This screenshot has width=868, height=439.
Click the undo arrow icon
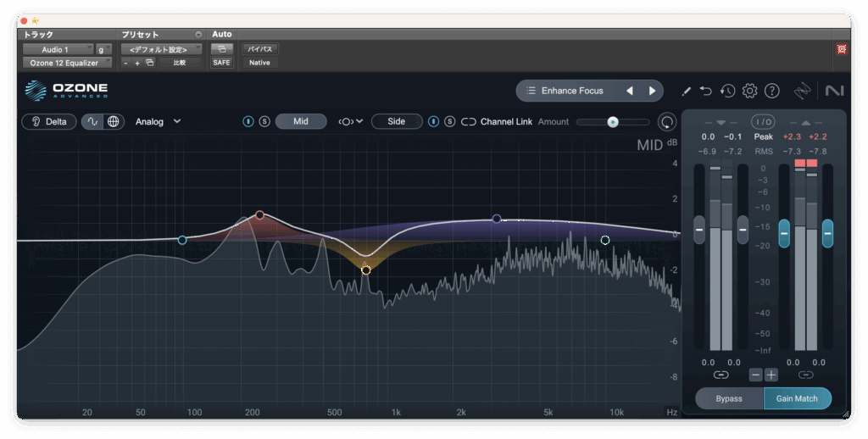click(x=706, y=91)
